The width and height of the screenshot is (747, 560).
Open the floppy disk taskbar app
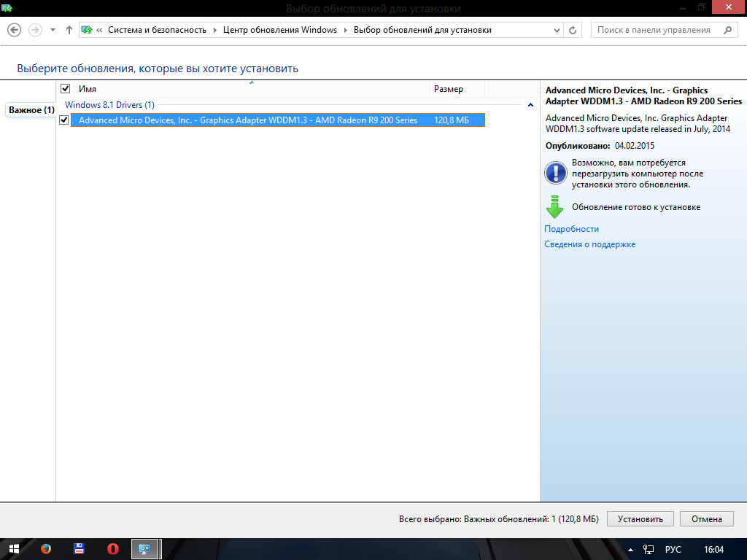tap(79, 549)
